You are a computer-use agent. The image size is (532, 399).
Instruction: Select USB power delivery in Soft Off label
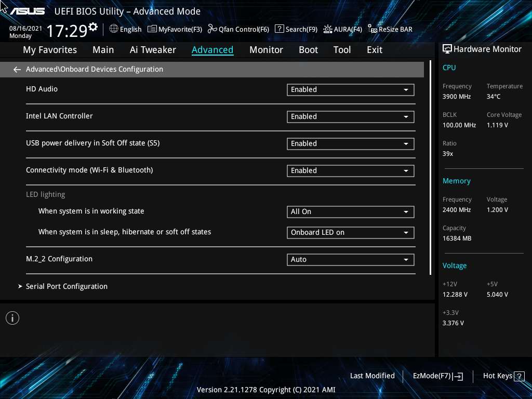coord(92,143)
